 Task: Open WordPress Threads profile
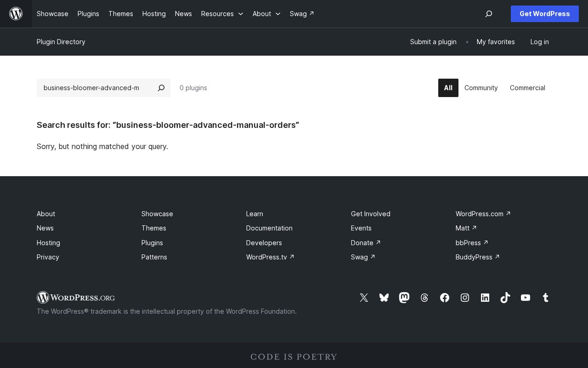tap(424, 298)
